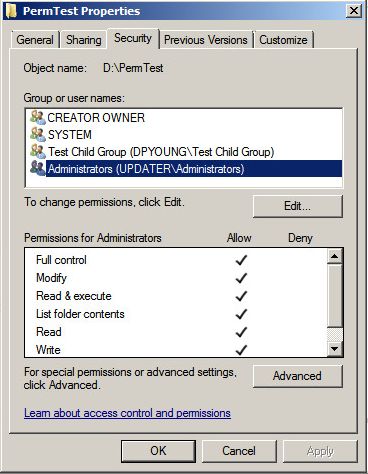Click the permissions list scrollbar thumb
368x474 pixels.
334,295
